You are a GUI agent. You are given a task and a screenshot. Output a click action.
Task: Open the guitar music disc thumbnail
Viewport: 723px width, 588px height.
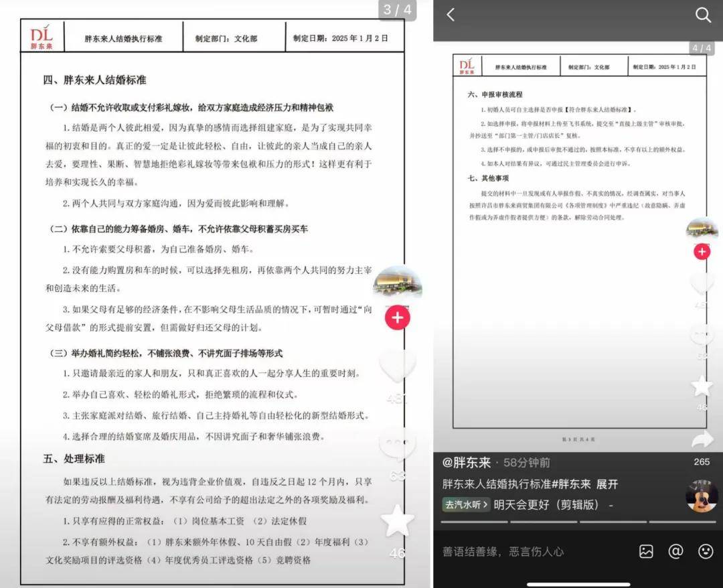[x=702, y=496]
